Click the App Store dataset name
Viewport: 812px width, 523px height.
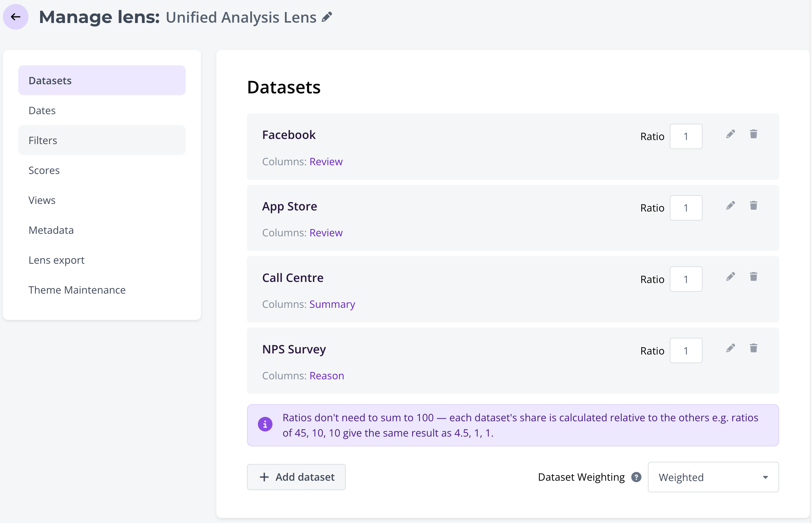point(290,206)
